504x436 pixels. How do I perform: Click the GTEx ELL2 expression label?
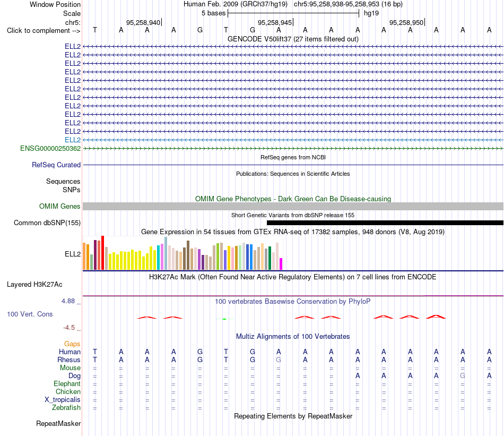pos(73,254)
